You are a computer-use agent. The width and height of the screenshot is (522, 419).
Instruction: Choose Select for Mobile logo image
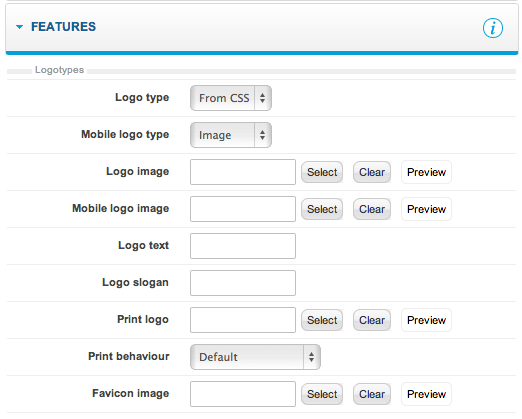[322, 209]
